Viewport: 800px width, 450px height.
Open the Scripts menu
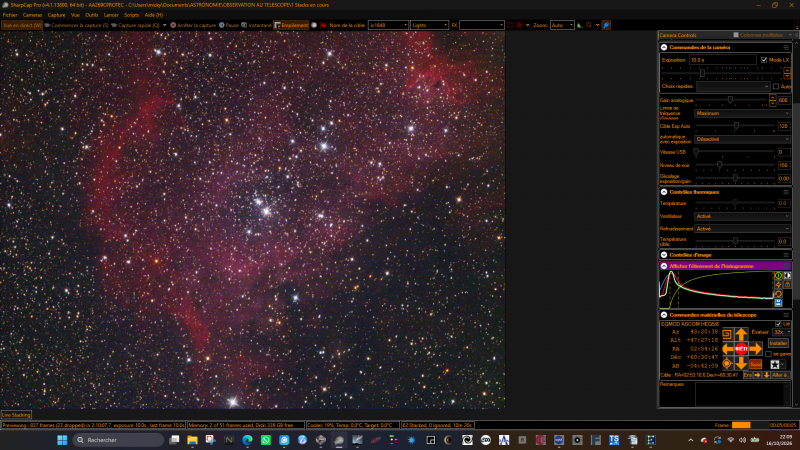[131, 15]
